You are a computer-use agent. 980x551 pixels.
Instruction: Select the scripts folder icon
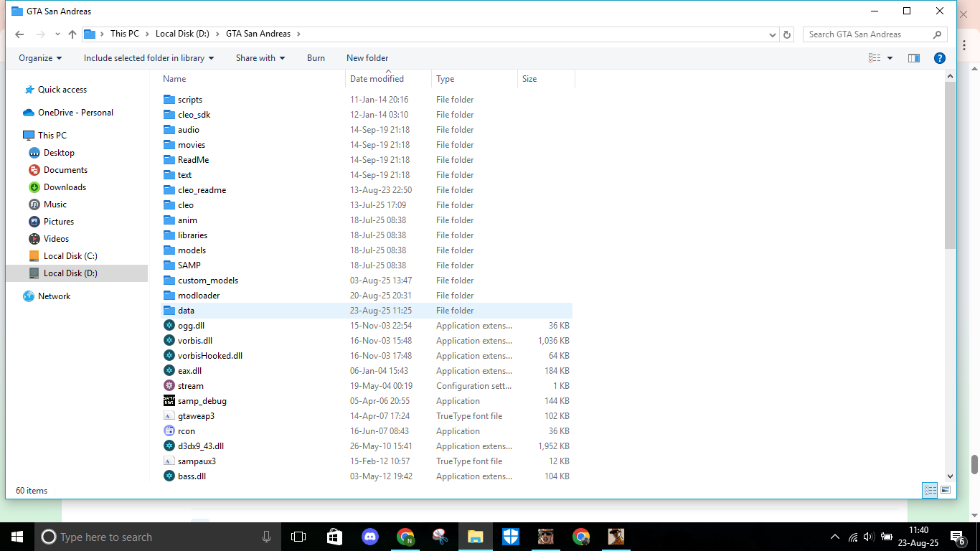click(169, 100)
